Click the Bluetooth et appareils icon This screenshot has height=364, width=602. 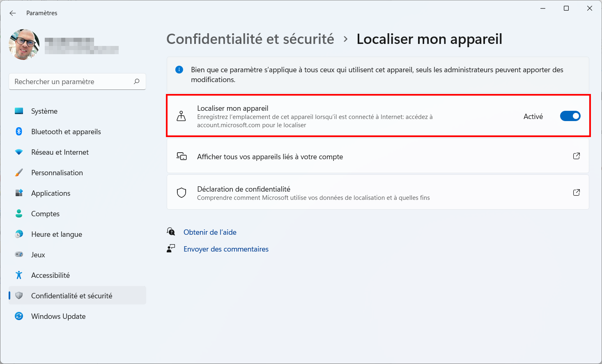pos(19,131)
